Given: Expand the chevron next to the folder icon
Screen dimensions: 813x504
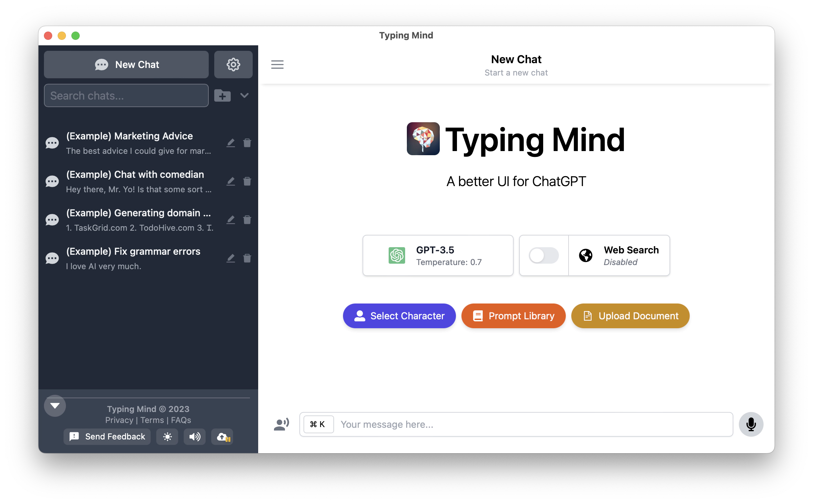Looking at the screenshot, I should point(244,95).
